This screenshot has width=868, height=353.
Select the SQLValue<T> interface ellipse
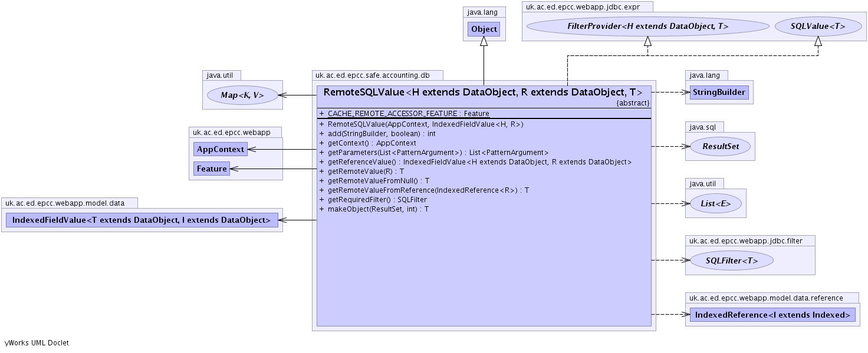tap(817, 27)
